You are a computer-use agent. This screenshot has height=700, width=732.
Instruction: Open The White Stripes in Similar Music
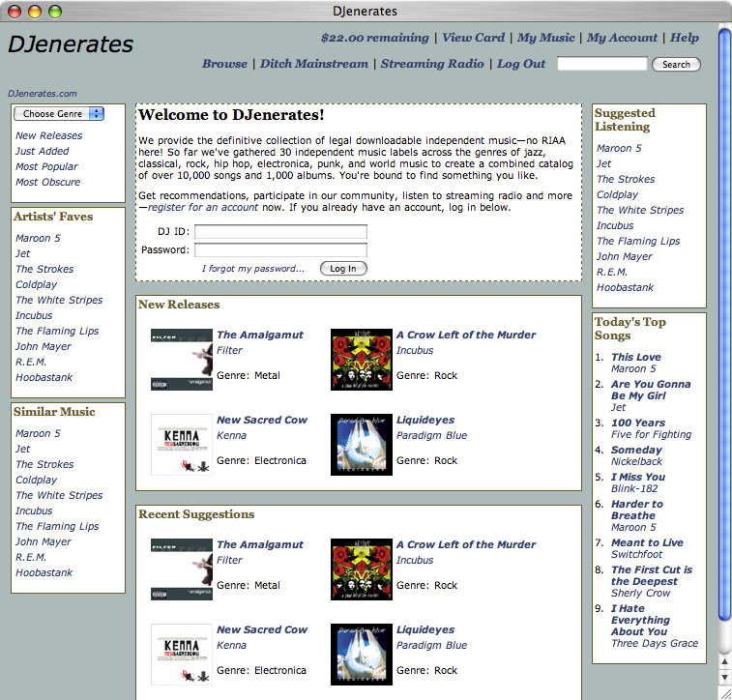pos(59,495)
